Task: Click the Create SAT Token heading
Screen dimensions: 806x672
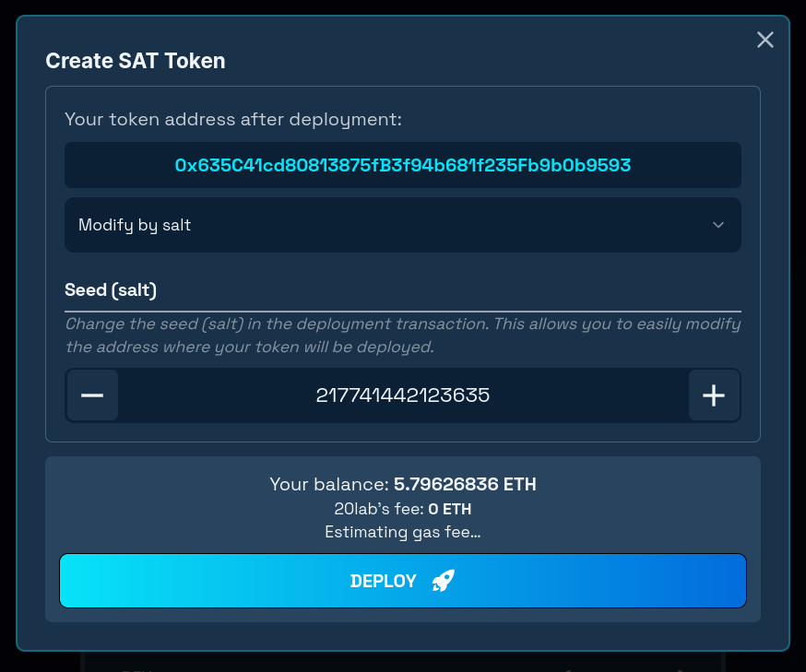Action: [136, 61]
